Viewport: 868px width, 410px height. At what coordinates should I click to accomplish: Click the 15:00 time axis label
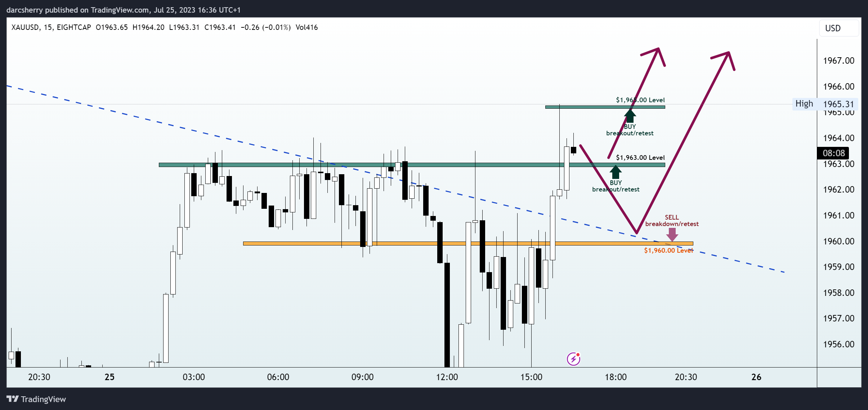pos(531,377)
